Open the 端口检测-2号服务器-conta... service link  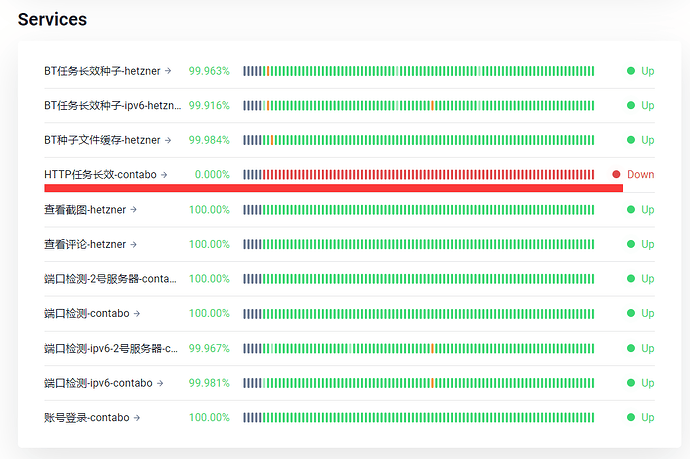110,279
